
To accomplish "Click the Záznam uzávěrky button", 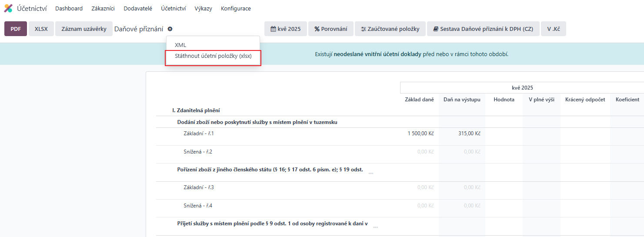I will tap(83, 29).
